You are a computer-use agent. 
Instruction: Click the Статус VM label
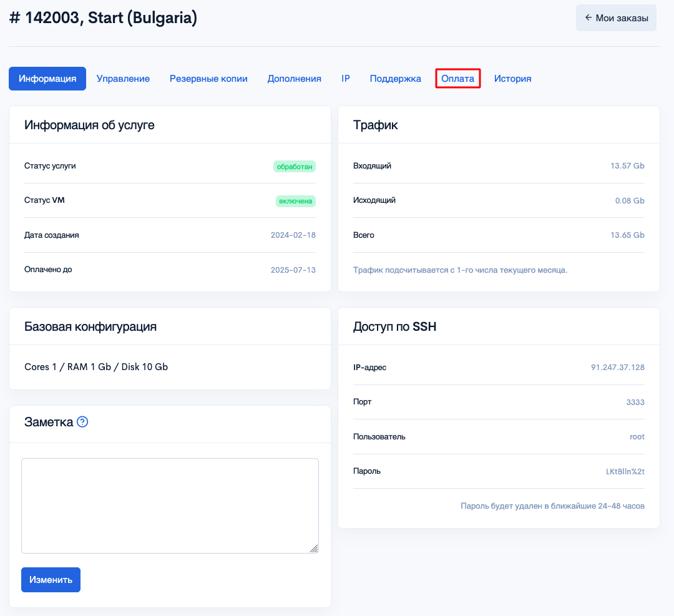coord(44,200)
